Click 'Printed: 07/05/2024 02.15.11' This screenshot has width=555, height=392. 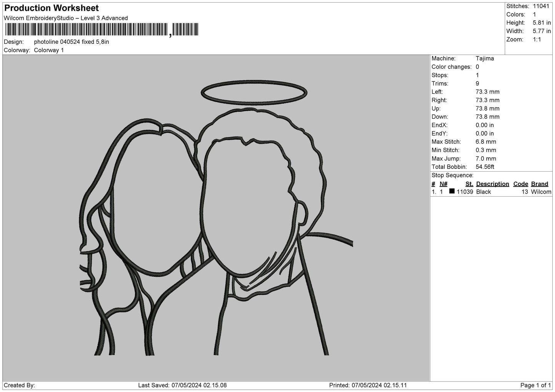pos(368,385)
